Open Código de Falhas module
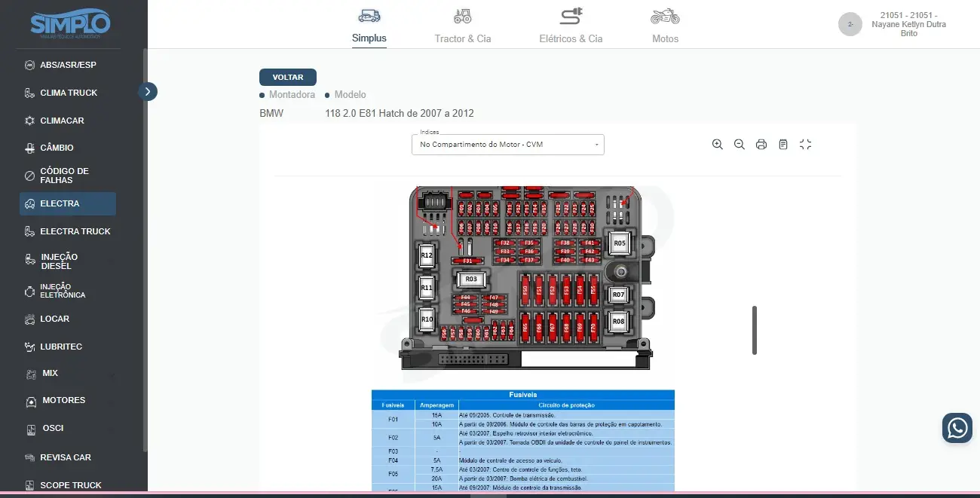The height and width of the screenshot is (498, 980). 68,176
